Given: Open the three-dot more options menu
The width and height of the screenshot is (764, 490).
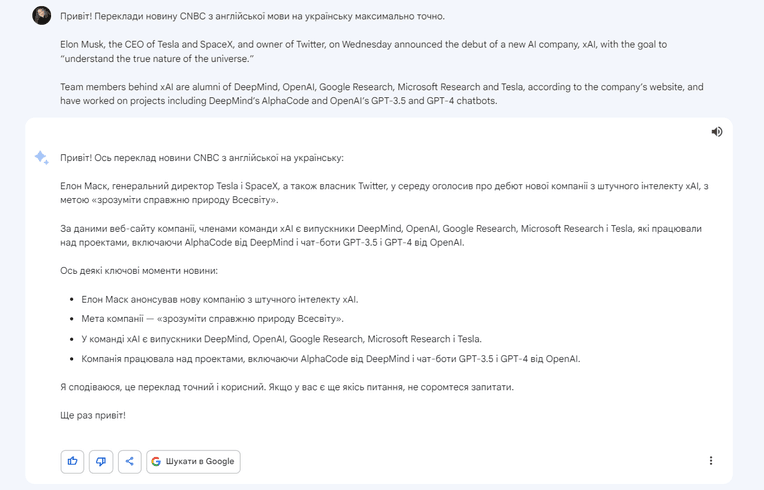Looking at the screenshot, I should tap(710, 460).
